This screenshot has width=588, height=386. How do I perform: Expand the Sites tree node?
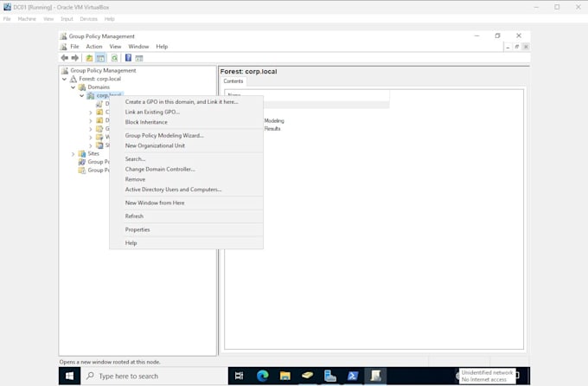(73, 154)
